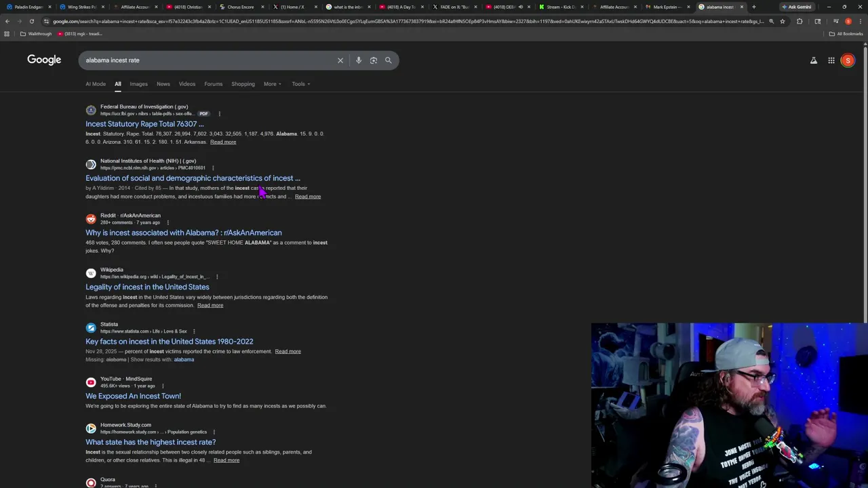
Task: Click the YouTube site favicon
Action: tap(91, 382)
